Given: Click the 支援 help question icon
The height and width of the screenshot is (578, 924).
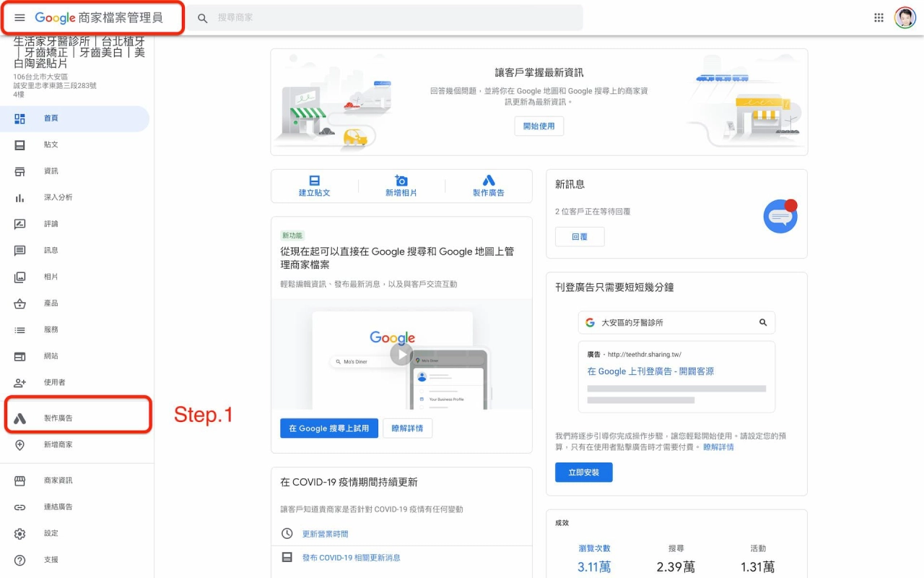Looking at the screenshot, I should point(20,560).
